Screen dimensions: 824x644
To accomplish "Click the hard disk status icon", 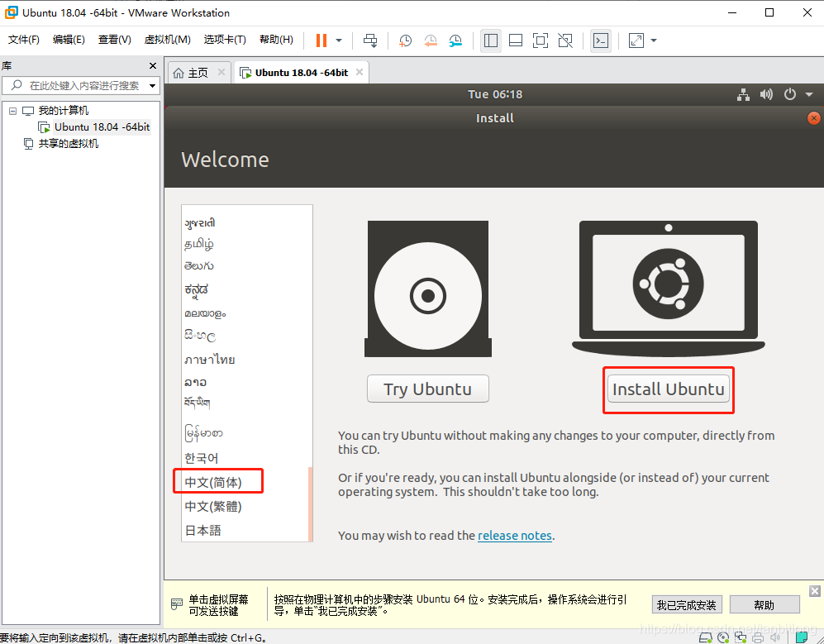I will pos(706,637).
